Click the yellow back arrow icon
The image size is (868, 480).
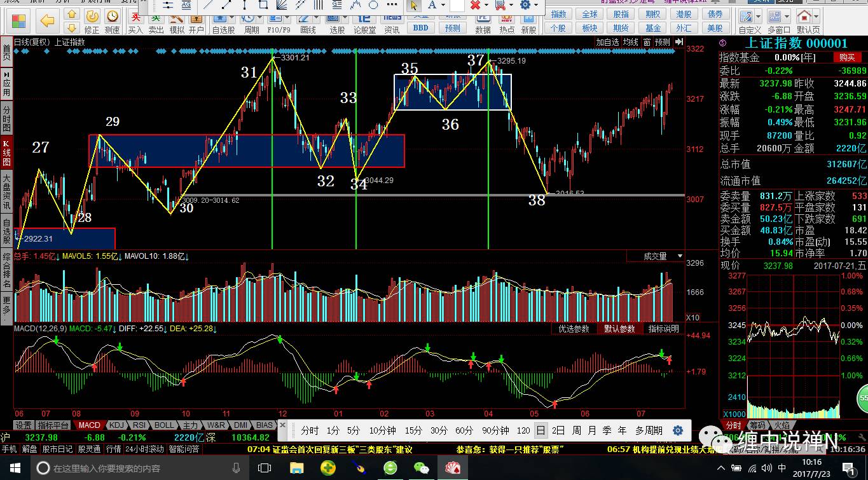[x=47, y=20]
